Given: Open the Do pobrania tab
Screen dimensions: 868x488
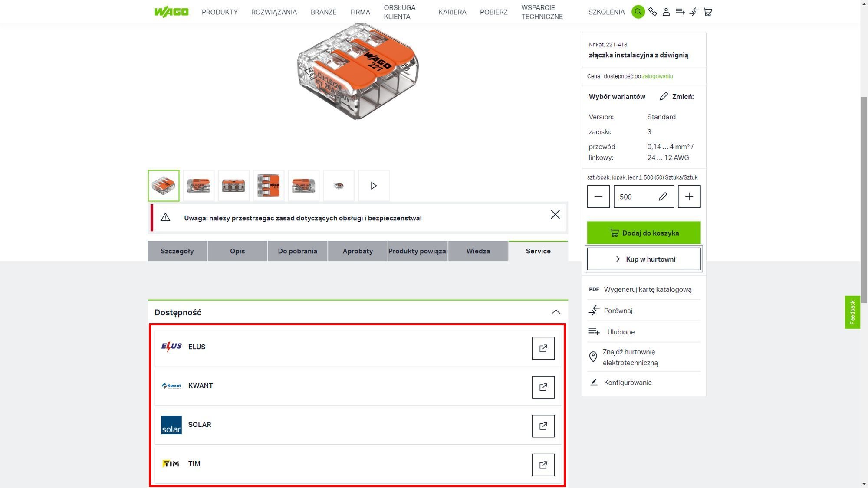Looking at the screenshot, I should [x=298, y=251].
